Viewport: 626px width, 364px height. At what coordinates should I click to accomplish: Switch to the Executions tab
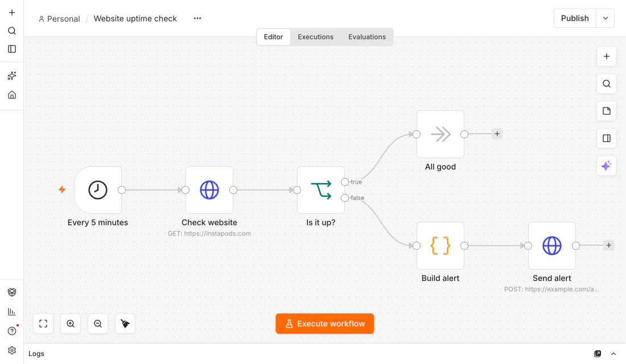[x=315, y=37]
